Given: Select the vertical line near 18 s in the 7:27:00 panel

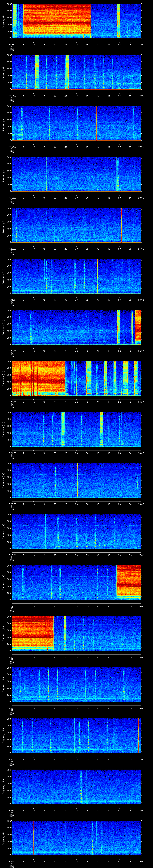Looking at the screenshot, I should click(51, 583).
